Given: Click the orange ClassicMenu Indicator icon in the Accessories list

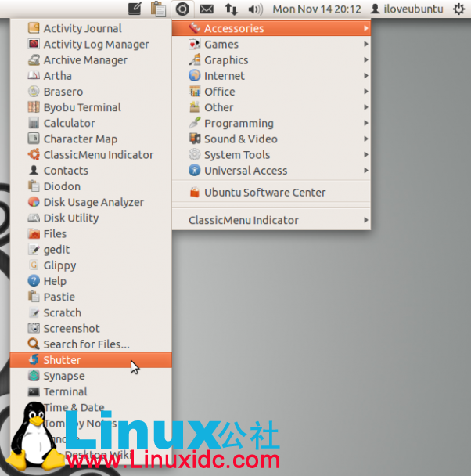Looking at the screenshot, I should click(34, 155).
